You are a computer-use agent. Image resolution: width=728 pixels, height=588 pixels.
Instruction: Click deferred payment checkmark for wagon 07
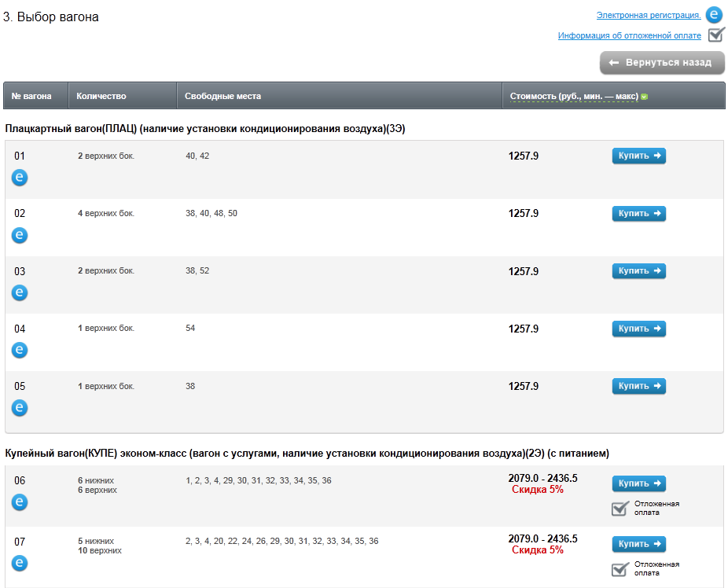pos(620,569)
